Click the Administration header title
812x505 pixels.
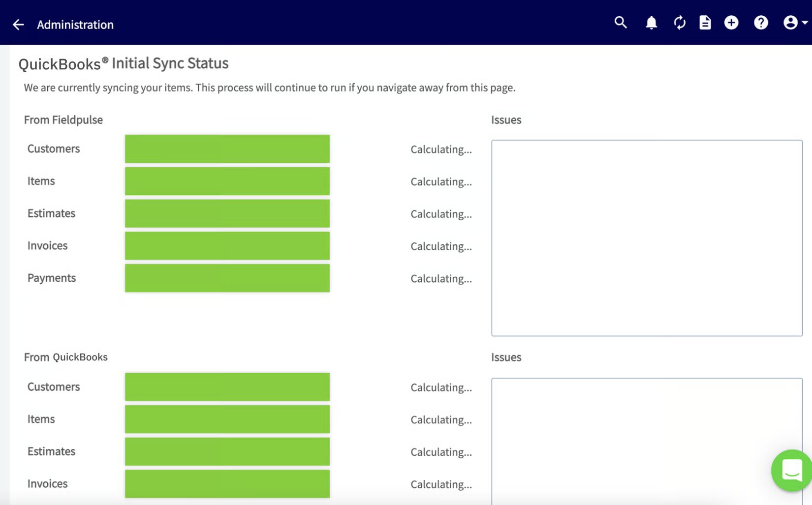(75, 25)
